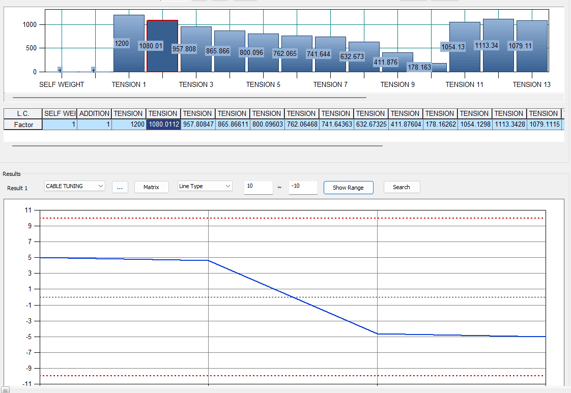
Task: Select the chart bar labeled 411.876
Action: (x=397, y=62)
